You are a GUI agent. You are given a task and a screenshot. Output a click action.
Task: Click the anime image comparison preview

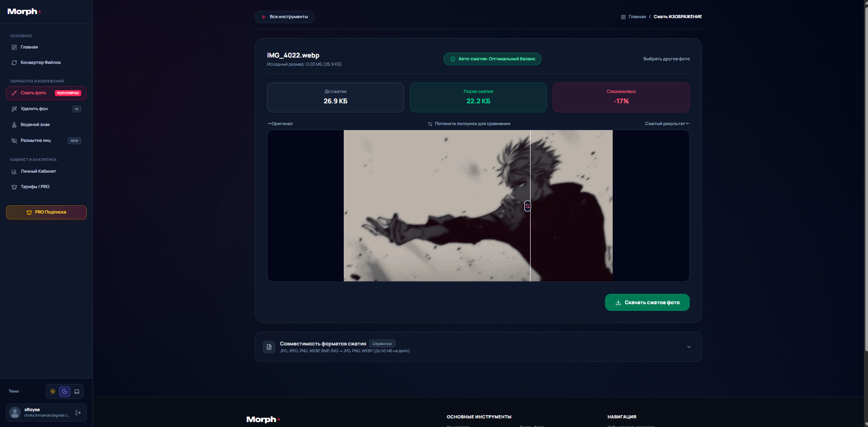[478, 206]
